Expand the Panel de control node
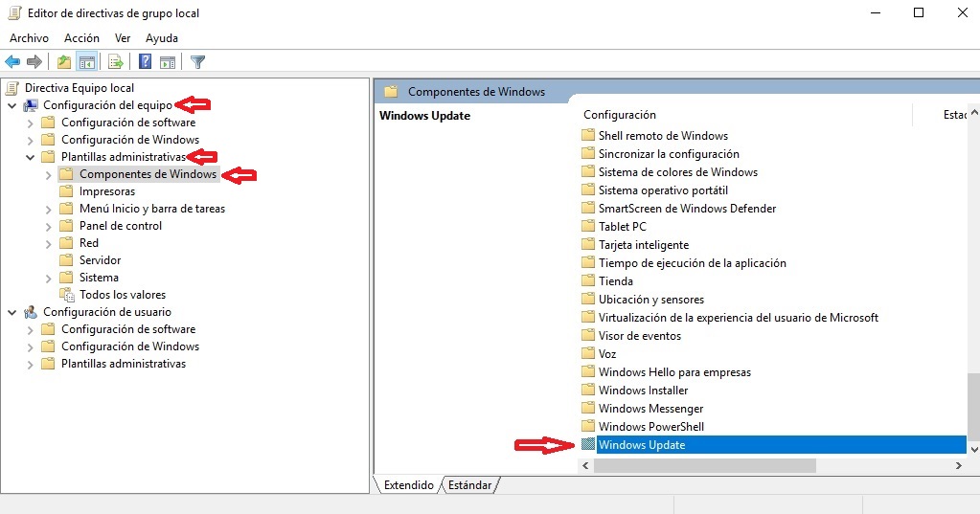 (x=48, y=226)
